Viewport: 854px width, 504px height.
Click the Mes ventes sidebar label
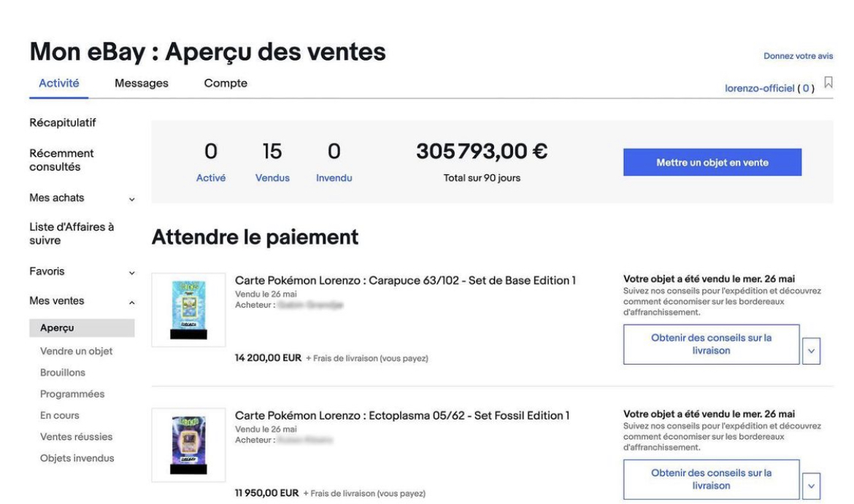pos(57,301)
